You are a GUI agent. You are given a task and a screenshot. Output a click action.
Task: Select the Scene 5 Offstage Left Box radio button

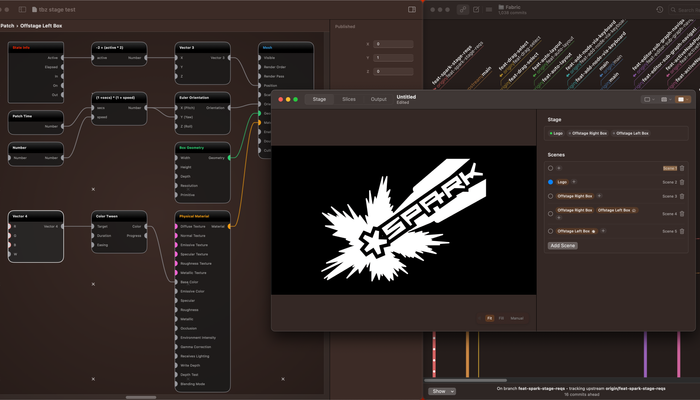click(x=551, y=231)
